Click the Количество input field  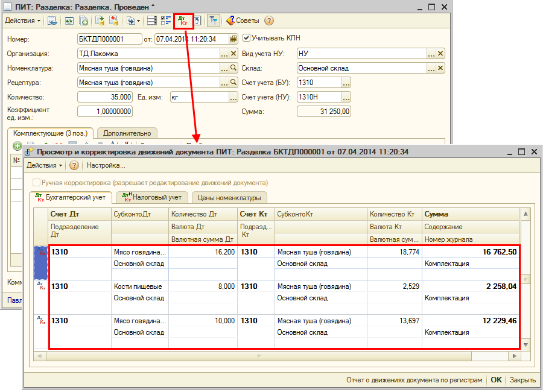(x=105, y=97)
